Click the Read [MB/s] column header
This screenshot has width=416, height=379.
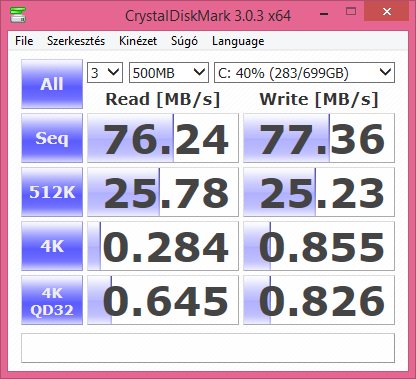[x=163, y=99]
